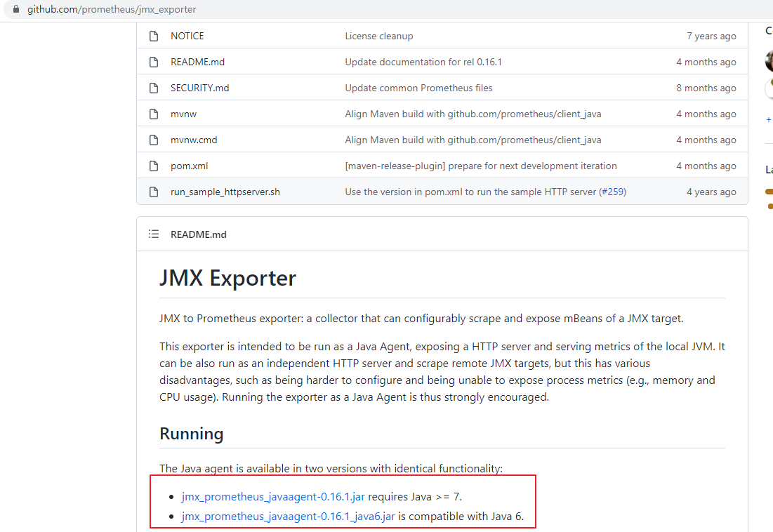This screenshot has width=773, height=532.
Task: Download jmx_prometheus_javaagent-0.16.1.jar
Action: 273,496
